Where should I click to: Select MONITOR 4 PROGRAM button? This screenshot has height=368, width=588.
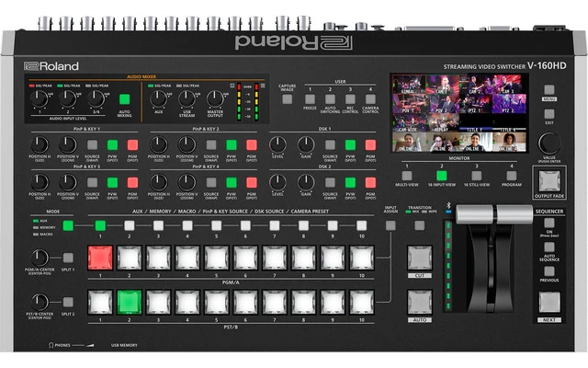click(x=512, y=176)
